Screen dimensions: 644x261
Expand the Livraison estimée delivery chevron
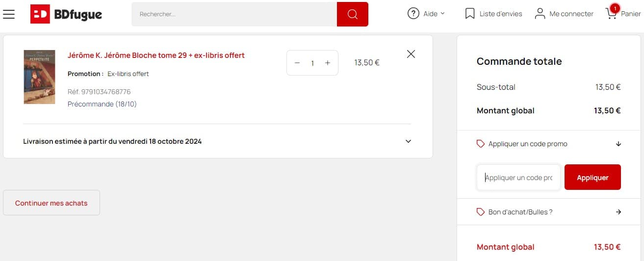pyautogui.click(x=408, y=141)
